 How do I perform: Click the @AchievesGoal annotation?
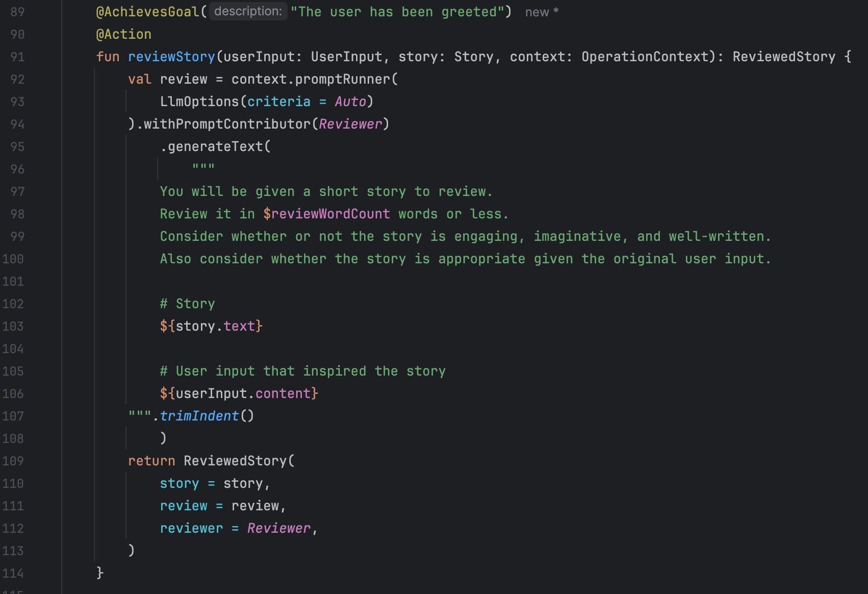point(147,12)
